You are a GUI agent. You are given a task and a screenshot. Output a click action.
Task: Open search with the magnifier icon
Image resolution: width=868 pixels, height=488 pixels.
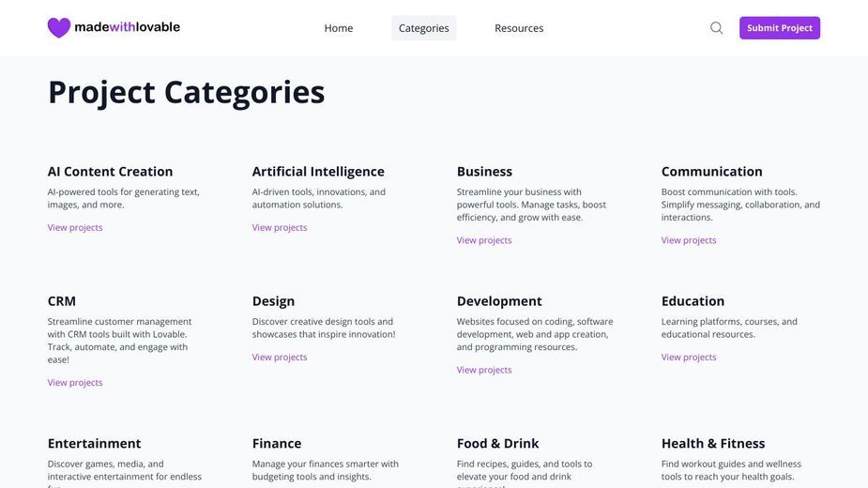click(716, 28)
